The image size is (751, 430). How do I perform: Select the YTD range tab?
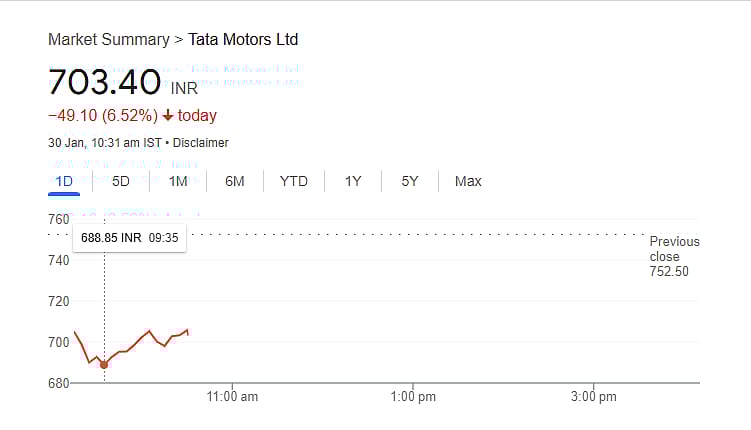(294, 181)
